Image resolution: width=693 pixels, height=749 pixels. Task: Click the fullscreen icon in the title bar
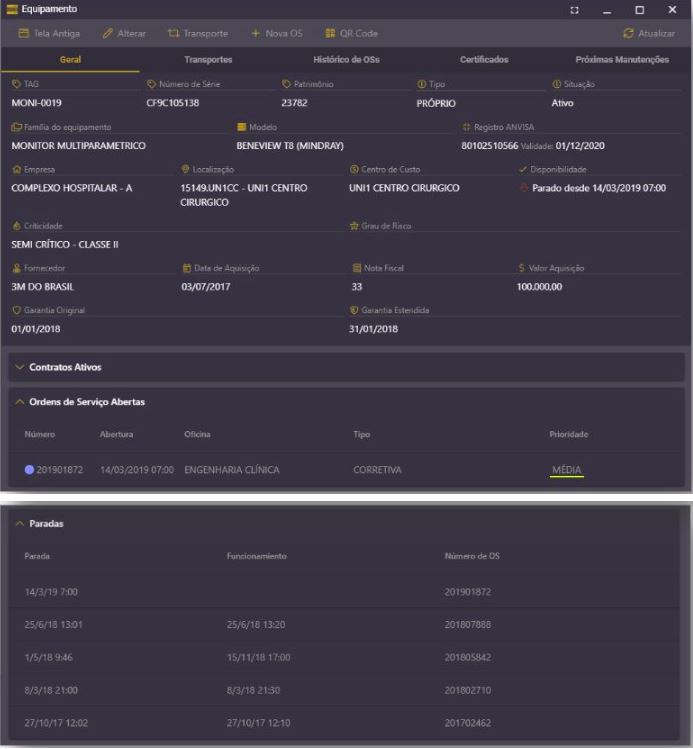click(x=575, y=9)
